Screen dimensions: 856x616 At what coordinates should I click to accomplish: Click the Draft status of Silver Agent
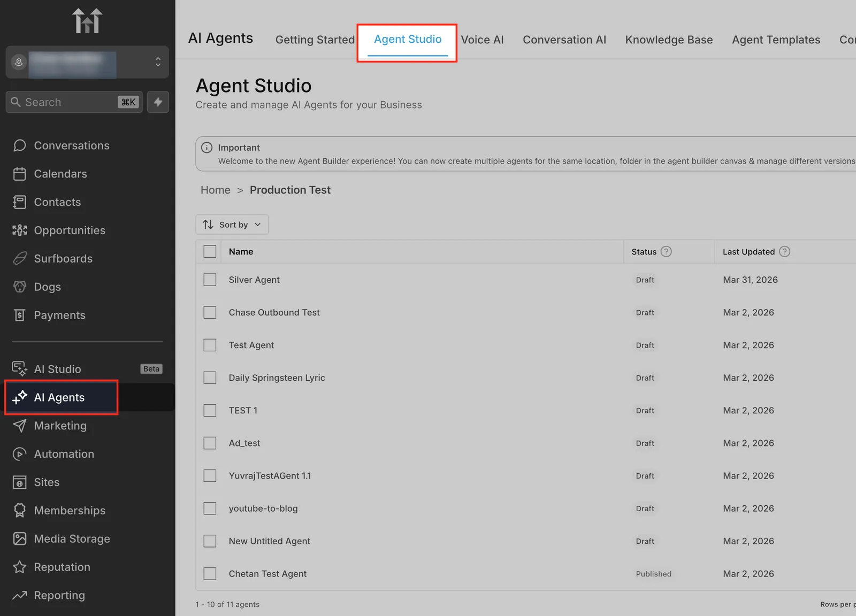pyautogui.click(x=645, y=280)
